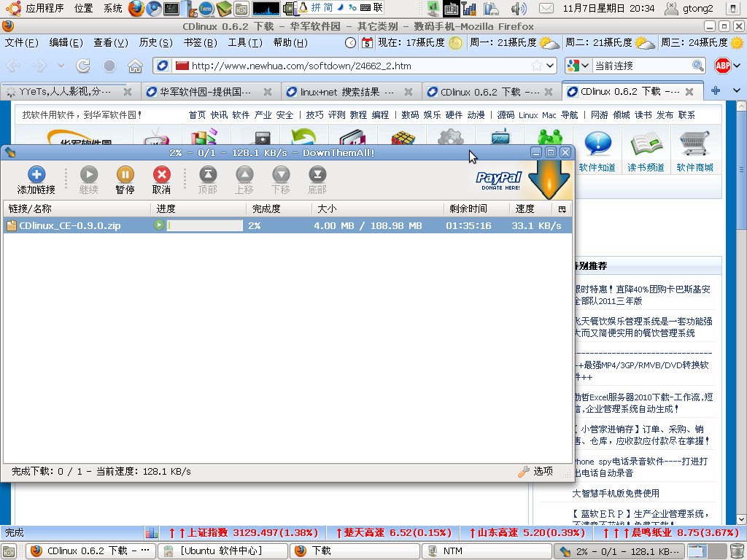Switch to Ubuntu 软件中心 taskbar window
The width and height of the screenshot is (747, 560).
point(223,551)
